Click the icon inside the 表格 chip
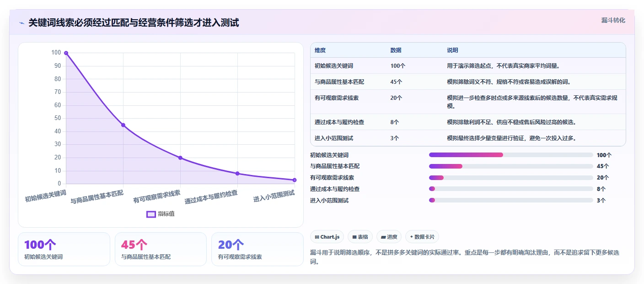Image resolution: width=644 pixels, height=284 pixels. [x=354, y=237]
